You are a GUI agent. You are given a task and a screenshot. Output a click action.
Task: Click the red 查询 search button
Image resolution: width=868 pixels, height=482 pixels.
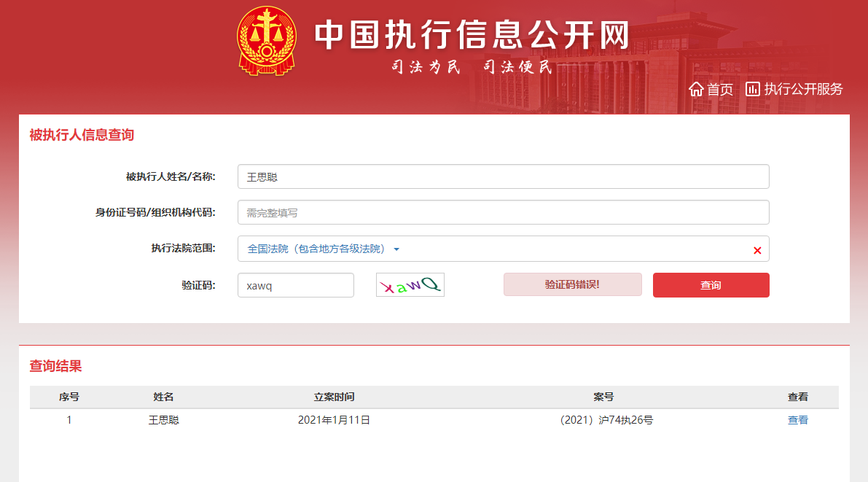click(x=711, y=285)
